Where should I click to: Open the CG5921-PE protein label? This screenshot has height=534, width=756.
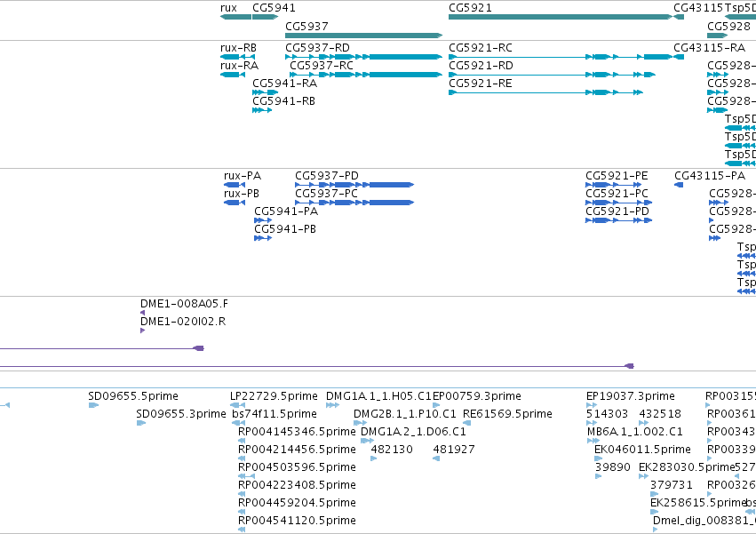(x=617, y=176)
